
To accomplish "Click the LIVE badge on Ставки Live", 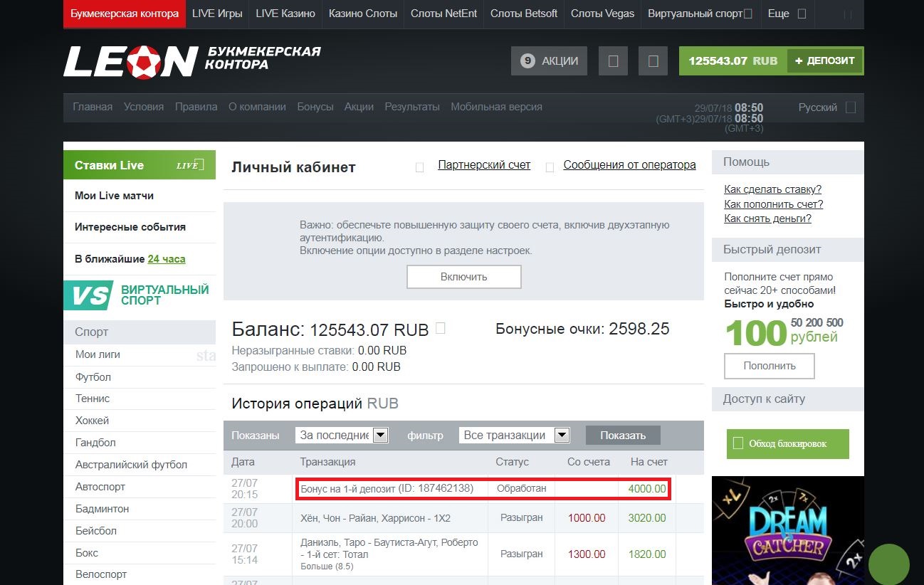I will click(190, 165).
